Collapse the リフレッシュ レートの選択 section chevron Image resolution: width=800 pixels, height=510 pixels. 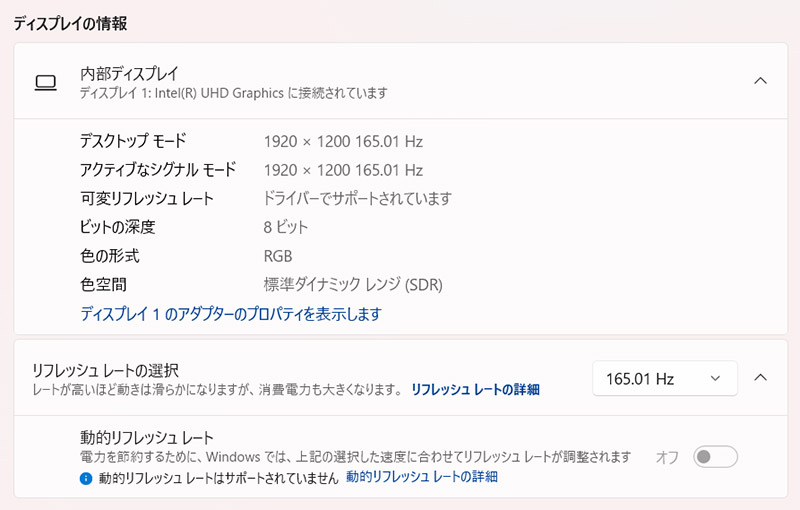pos(760,378)
